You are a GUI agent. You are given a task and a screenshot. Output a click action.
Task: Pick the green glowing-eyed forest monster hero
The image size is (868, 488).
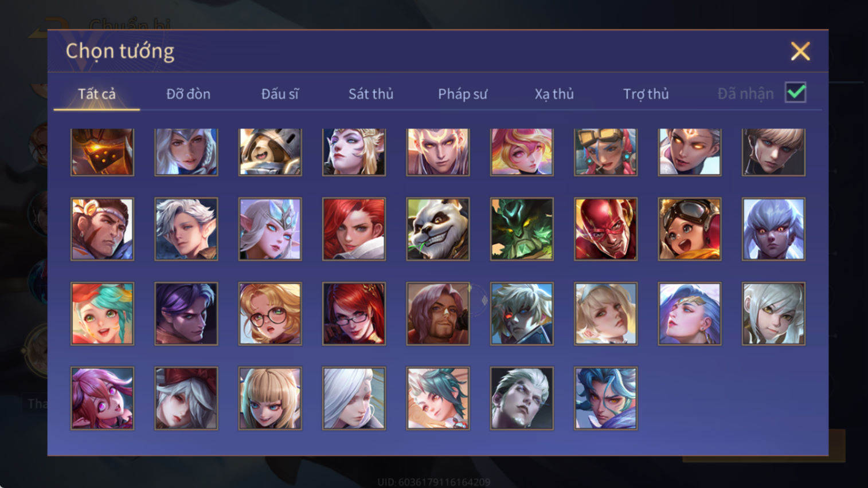pos(522,229)
